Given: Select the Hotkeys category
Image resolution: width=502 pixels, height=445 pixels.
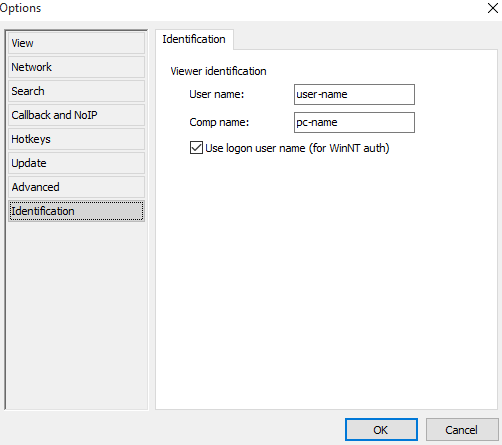Looking at the screenshot, I should tap(76, 139).
